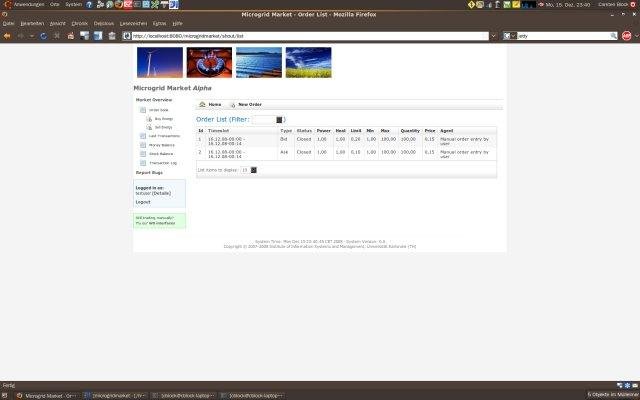Click the Sell Energy sidebar icon
The width and height of the screenshot is (640, 400).
coord(149,127)
